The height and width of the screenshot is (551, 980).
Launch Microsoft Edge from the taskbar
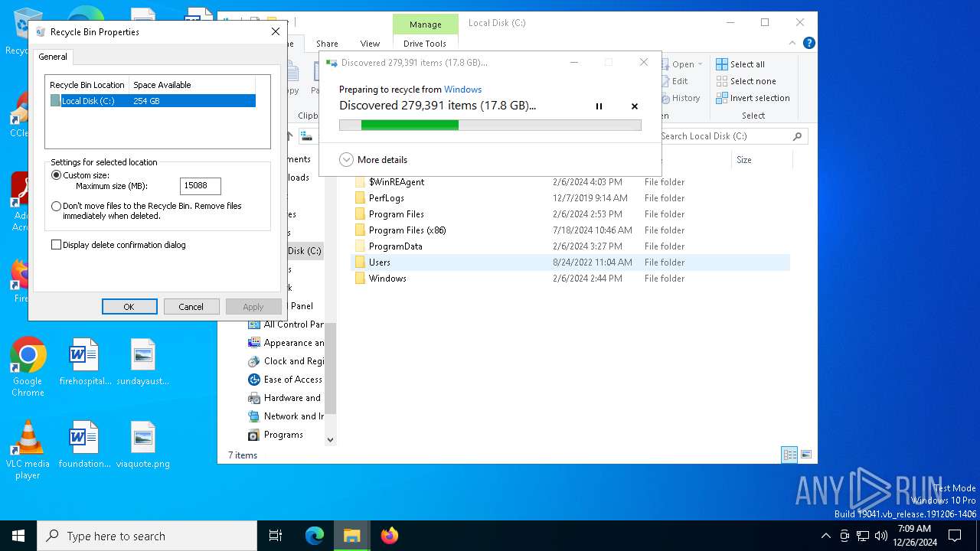[315, 536]
